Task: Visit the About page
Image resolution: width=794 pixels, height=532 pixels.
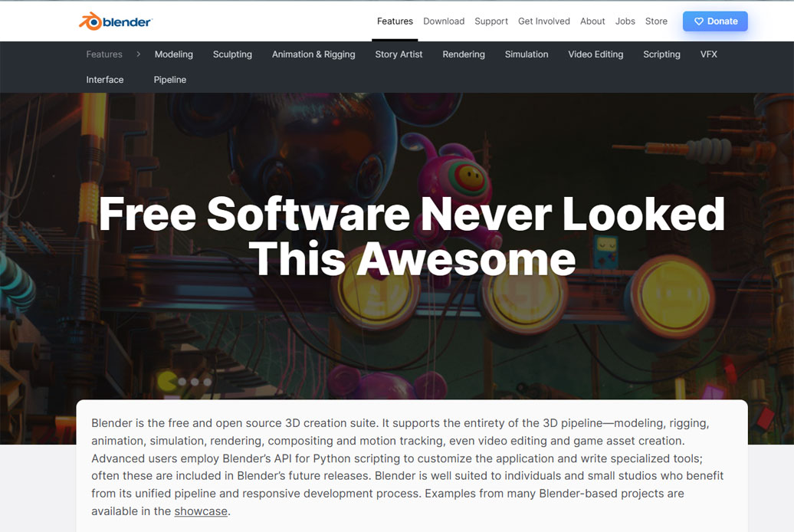Action: pyautogui.click(x=592, y=21)
